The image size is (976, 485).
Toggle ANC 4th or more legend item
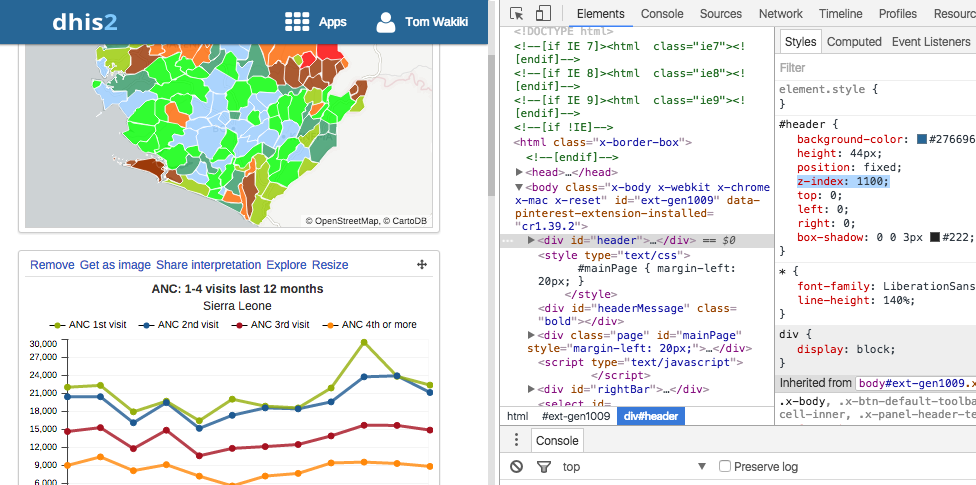(x=370, y=324)
